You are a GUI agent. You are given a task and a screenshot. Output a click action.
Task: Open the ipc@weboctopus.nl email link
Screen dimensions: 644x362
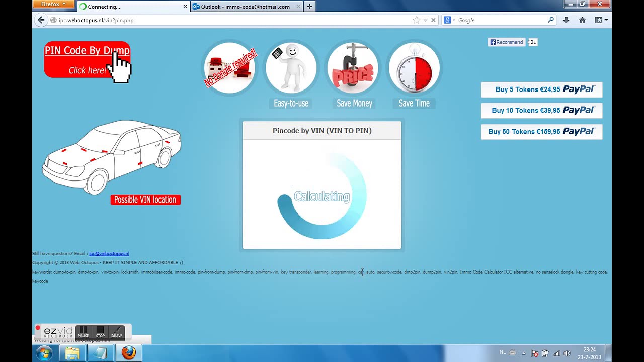pos(109,254)
